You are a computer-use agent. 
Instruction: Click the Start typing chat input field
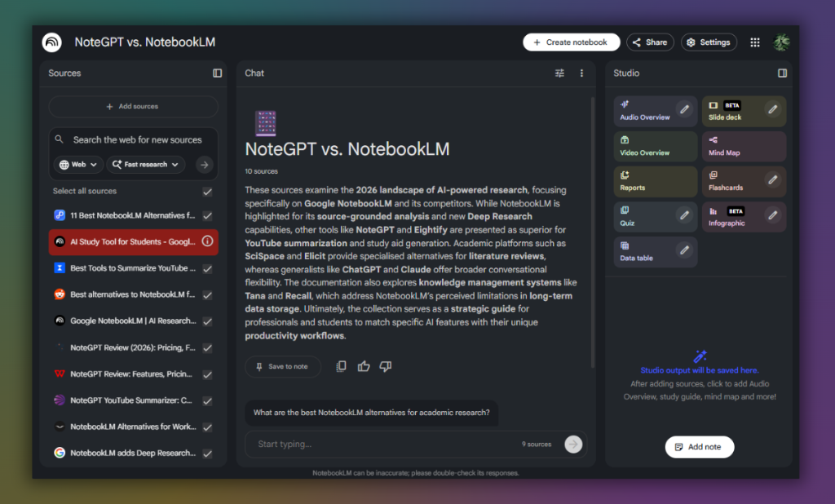tap(367, 444)
